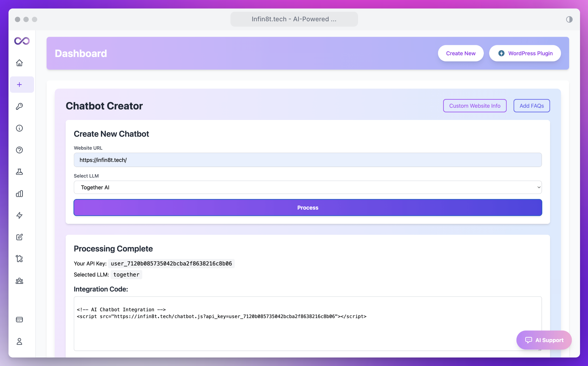588x366 pixels.
Task: Focus the Website URL input field
Action: pos(308,160)
